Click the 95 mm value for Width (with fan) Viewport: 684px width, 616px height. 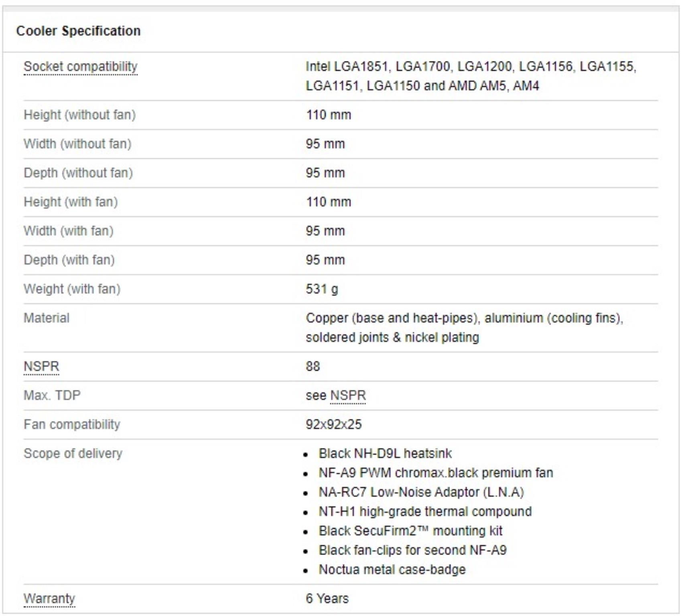[x=325, y=231]
